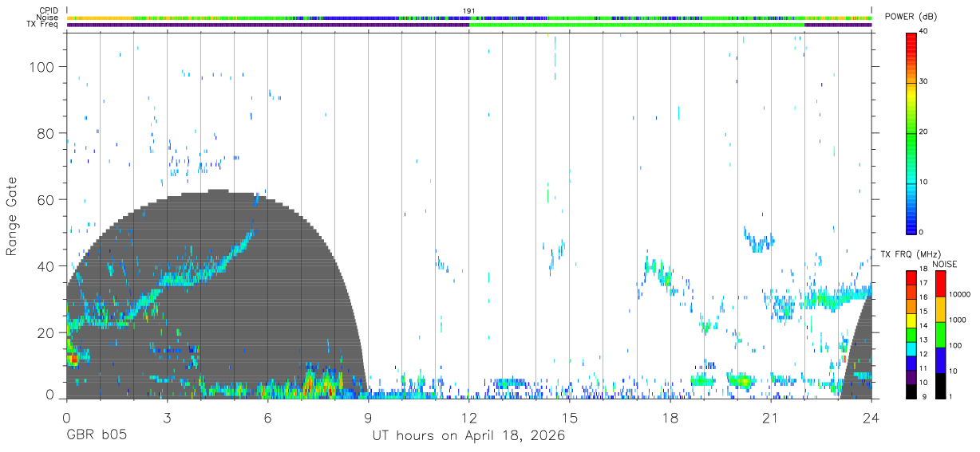Click the cyan 12–13 MHz TX FRQ swatch
Screen dimensions: 980x452
pos(911,348)
